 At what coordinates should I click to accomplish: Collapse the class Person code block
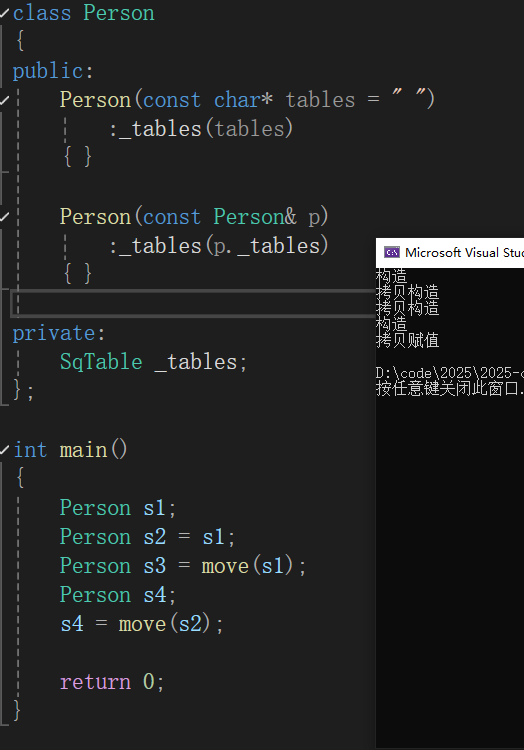[x=4, y=13]
